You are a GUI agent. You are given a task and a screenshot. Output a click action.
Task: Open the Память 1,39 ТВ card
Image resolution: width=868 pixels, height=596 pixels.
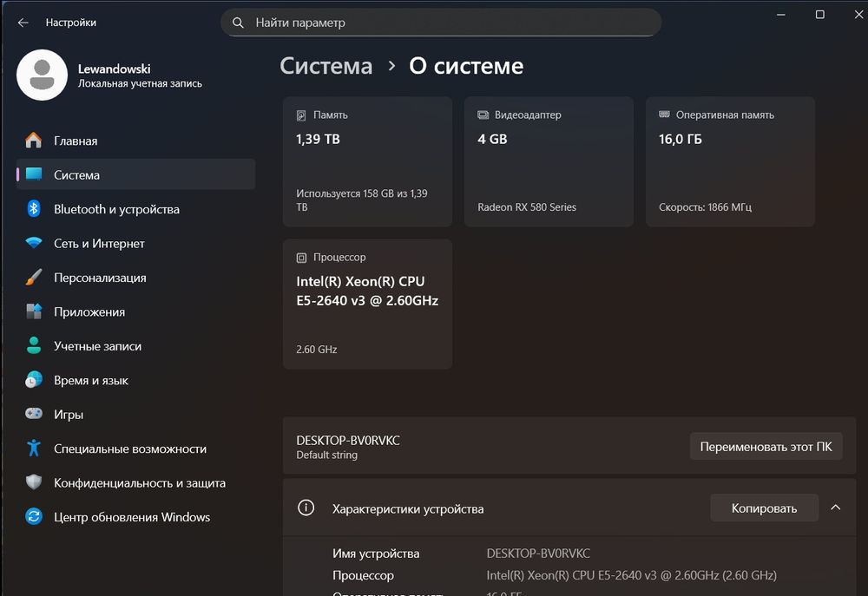[x=367, y=161]
